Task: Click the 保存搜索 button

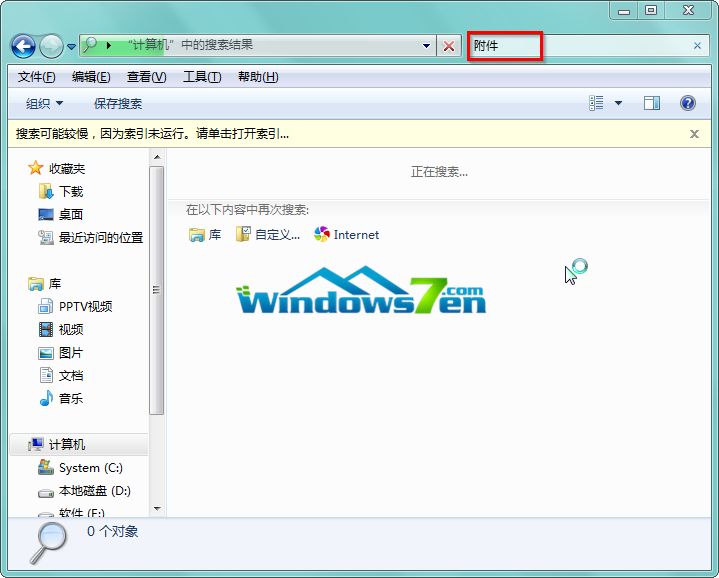Action: (118, 104)
